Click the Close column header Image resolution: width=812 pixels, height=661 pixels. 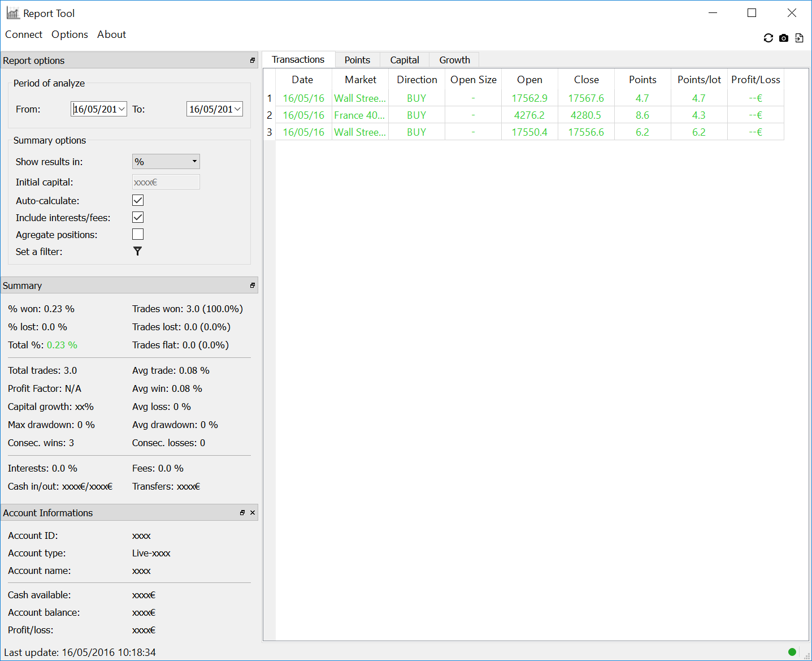[587, 80]
